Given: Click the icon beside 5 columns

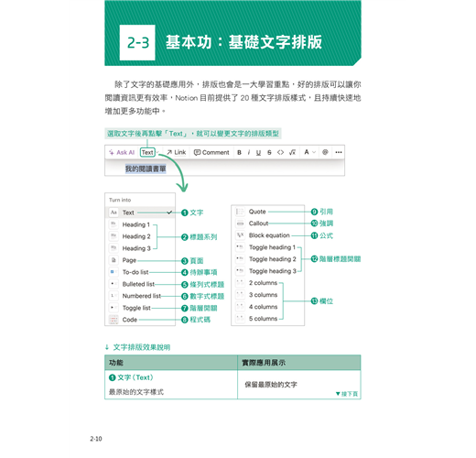Looking at the screenshot, I should [x=240, y=319].
